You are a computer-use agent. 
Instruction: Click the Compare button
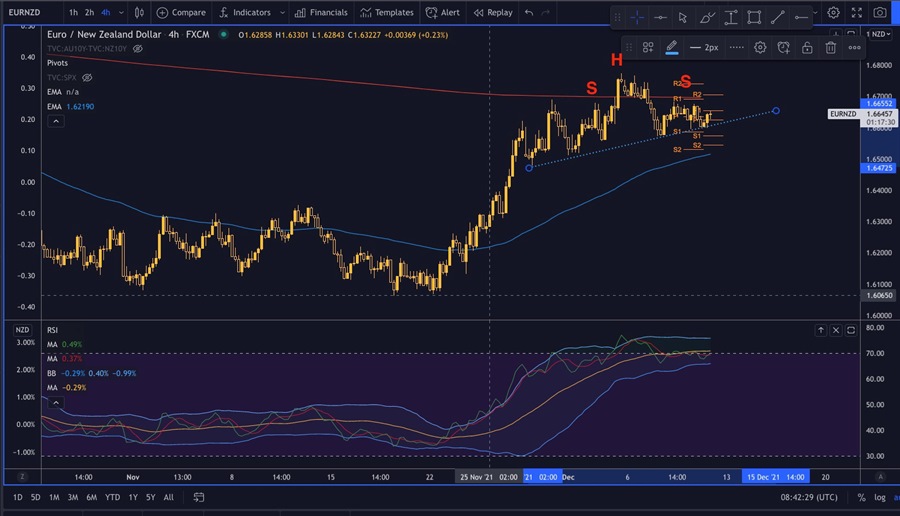[x=180, y=13]
